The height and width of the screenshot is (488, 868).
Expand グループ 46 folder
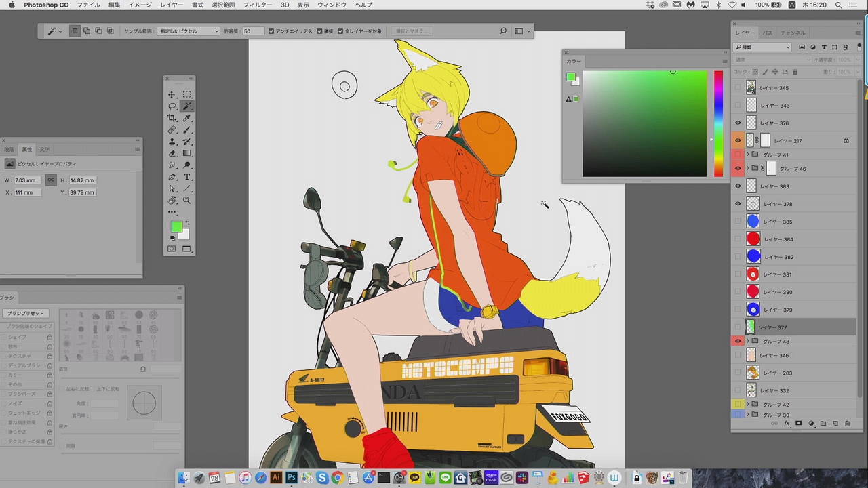click(748, 169)
